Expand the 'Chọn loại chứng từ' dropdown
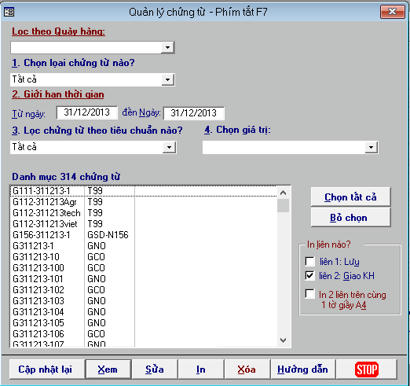 168,80
